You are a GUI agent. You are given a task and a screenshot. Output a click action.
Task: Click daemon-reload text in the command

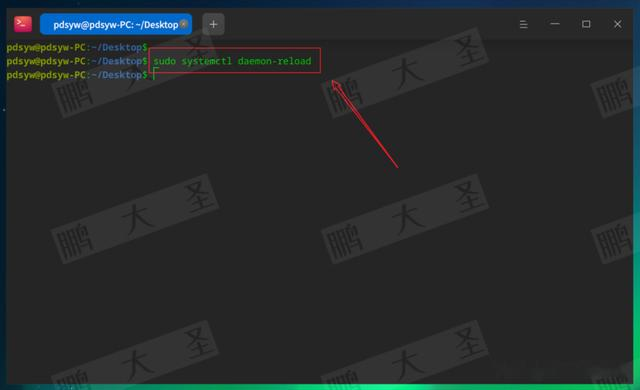pyautogui.click(x=274, y=61)
